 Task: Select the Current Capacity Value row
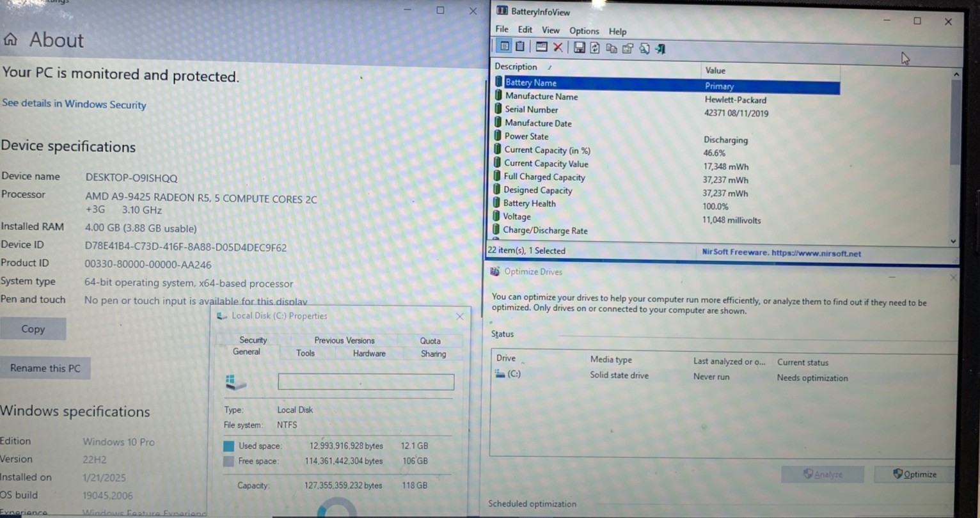(x=665, y=164)
